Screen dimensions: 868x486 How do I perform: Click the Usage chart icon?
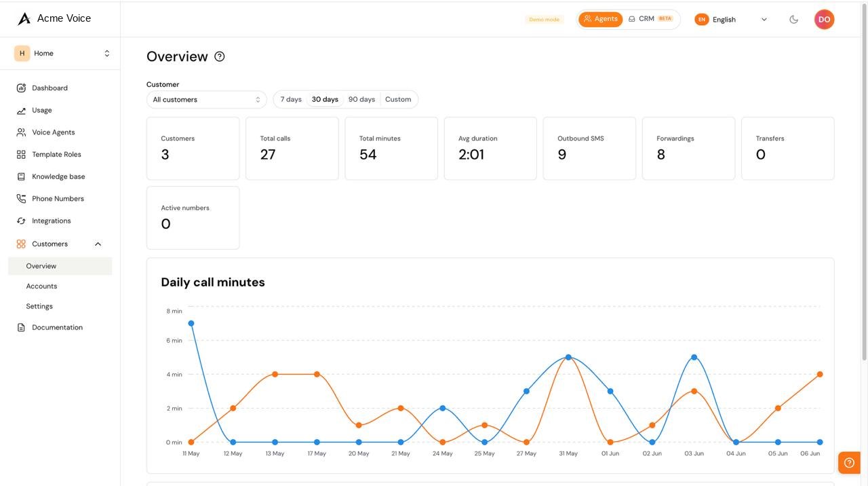[x=21, y=111]
